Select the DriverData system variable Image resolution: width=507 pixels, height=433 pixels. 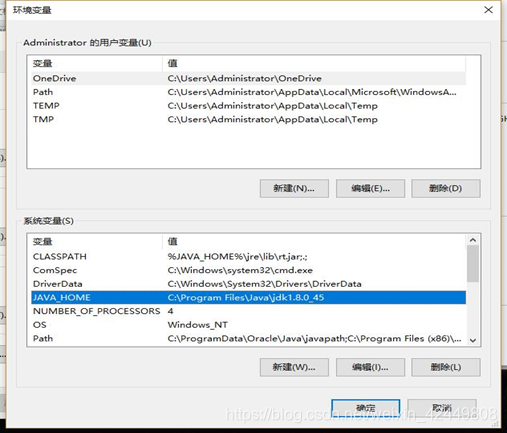249,284
